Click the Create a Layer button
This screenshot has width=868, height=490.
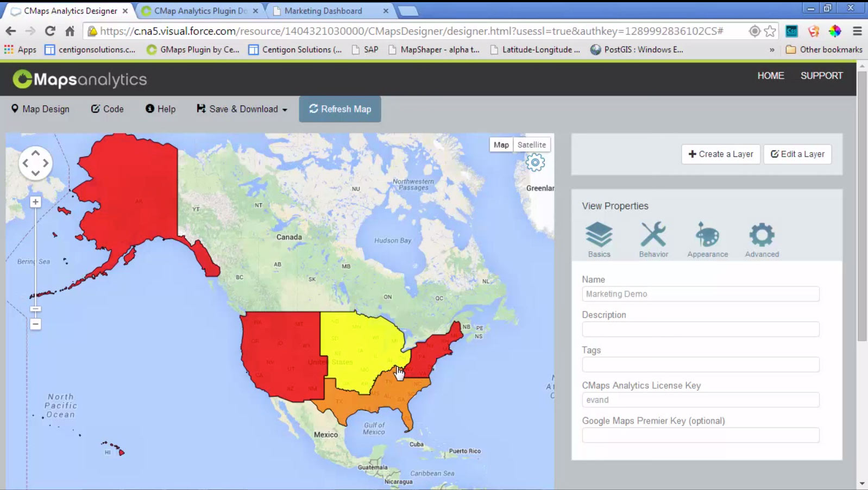721,154
